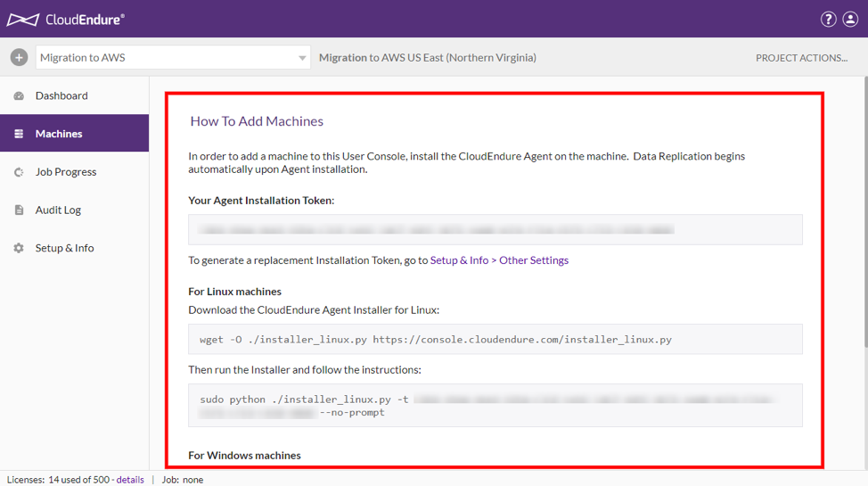Expand the Migration to AWS project dropdown
Screen dimensions: 868x486
tap(173, 57)
